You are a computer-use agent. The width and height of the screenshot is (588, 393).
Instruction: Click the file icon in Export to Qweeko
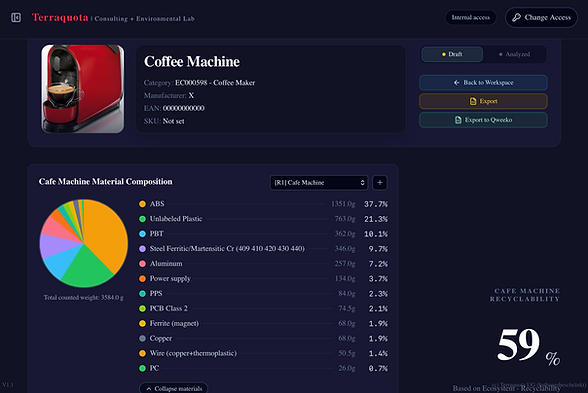pos(458,120)
